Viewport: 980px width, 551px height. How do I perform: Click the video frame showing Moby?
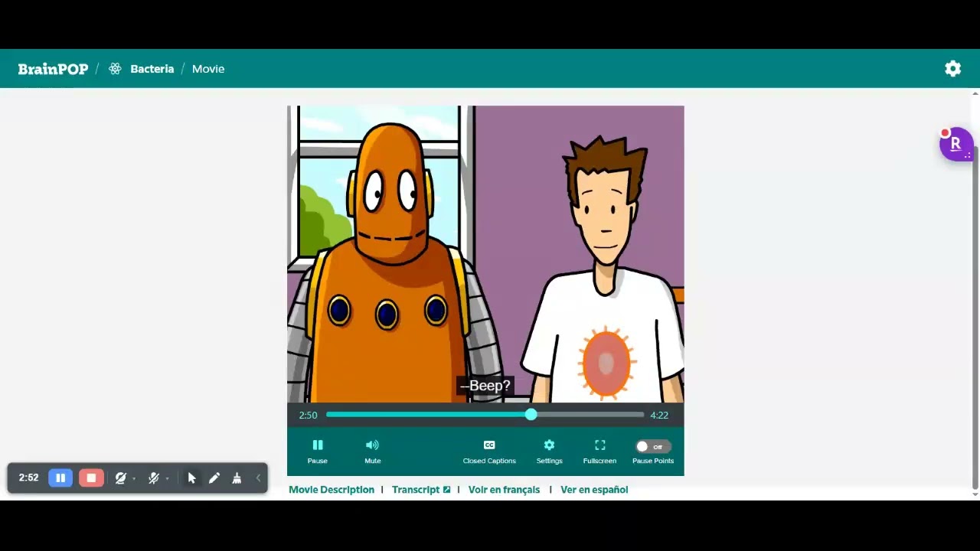(485, 254)
